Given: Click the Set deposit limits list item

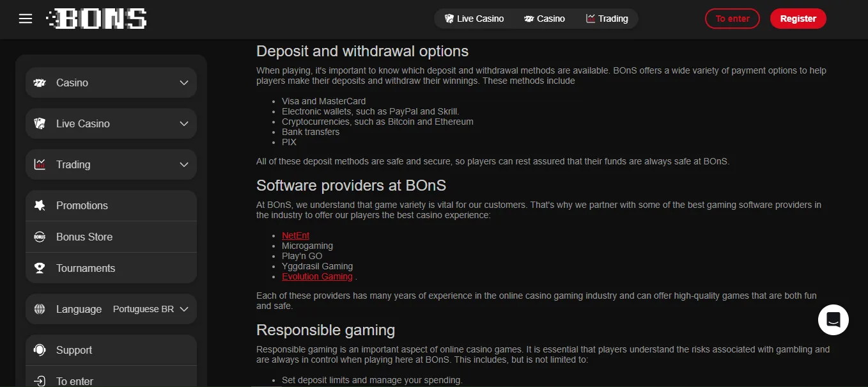Looking at the screenshot, I should pos(372,380).
